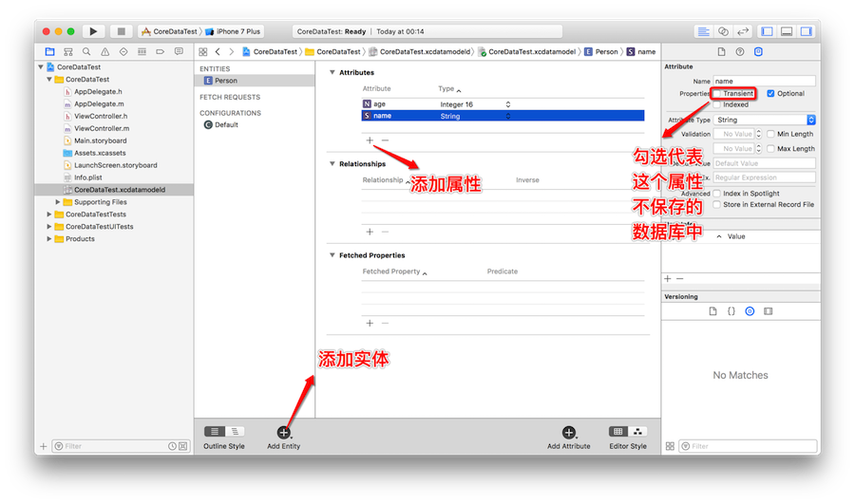Open the Breakpoint navigator
855x504 pixels.
click(161, 52)
